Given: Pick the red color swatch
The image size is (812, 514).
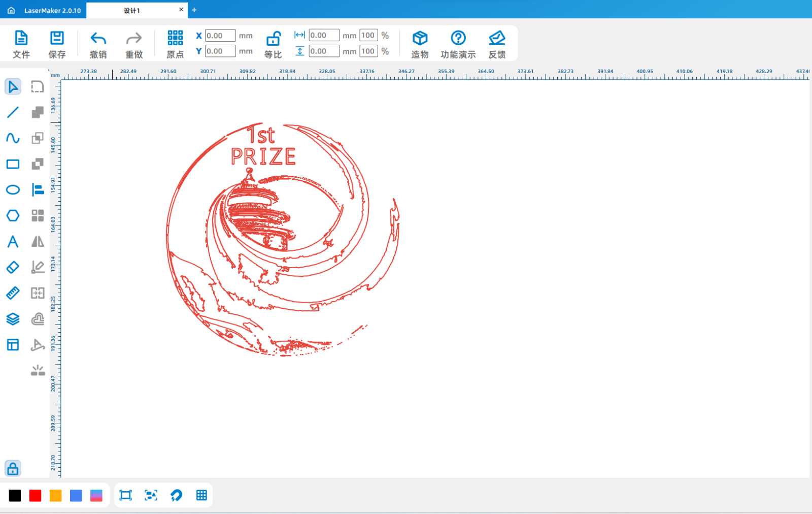Looking at the screenshot, I should pos(35,496).
